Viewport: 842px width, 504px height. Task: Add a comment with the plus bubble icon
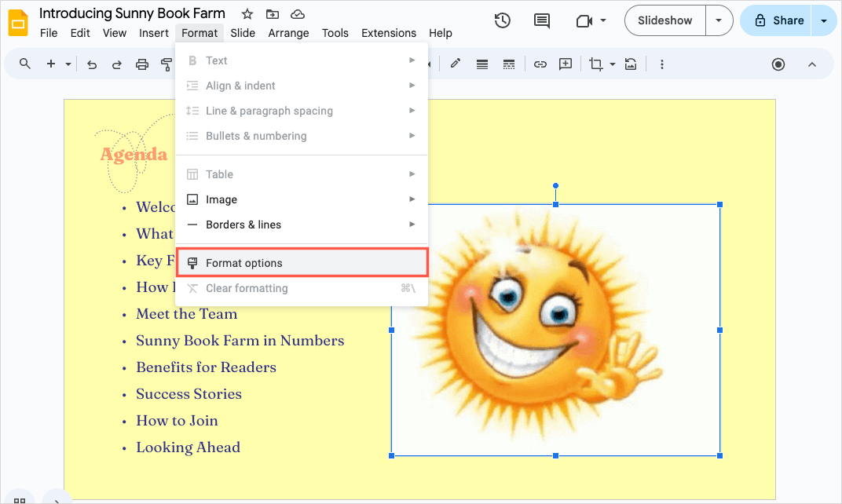pyautogui.click(x=566, y=64)
